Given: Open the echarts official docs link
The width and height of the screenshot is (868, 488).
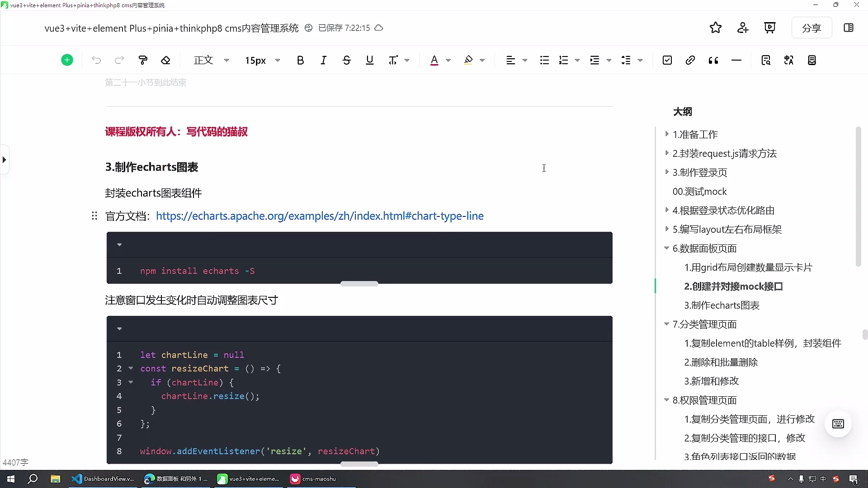Looking at the screenshot, I should pyautogui.click(x=320, y=216).
